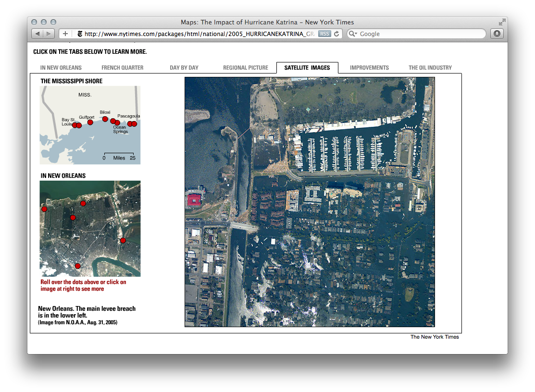535x392 pixels.
Task: Open the REGIONAL PICTURE section
Action: [246, 68]
